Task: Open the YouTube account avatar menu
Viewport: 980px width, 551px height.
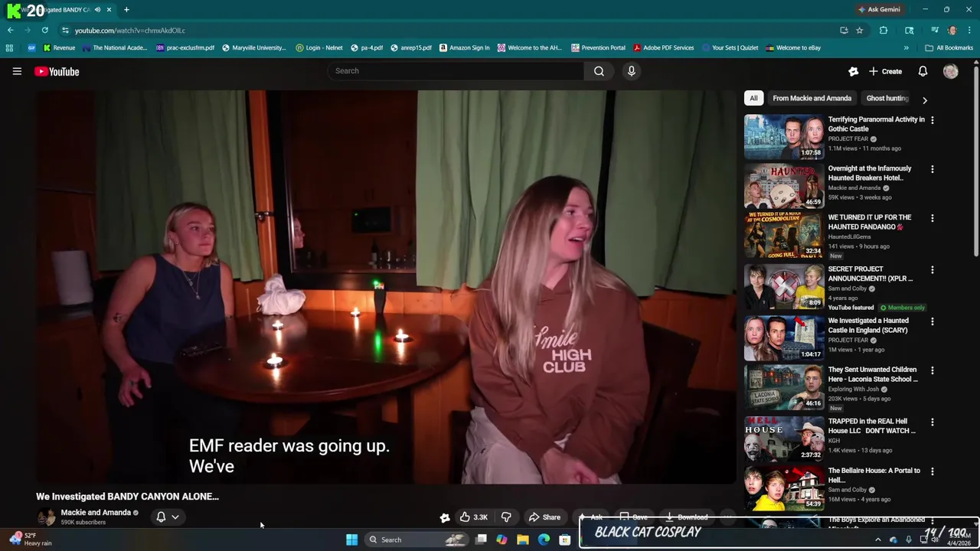Action: [951, 71]
